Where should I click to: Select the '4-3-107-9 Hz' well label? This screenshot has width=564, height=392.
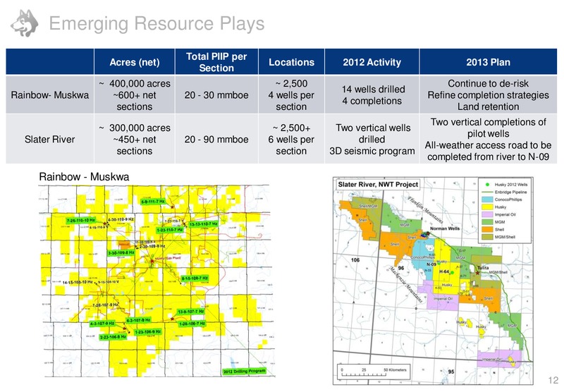click(x=102, y=324)
